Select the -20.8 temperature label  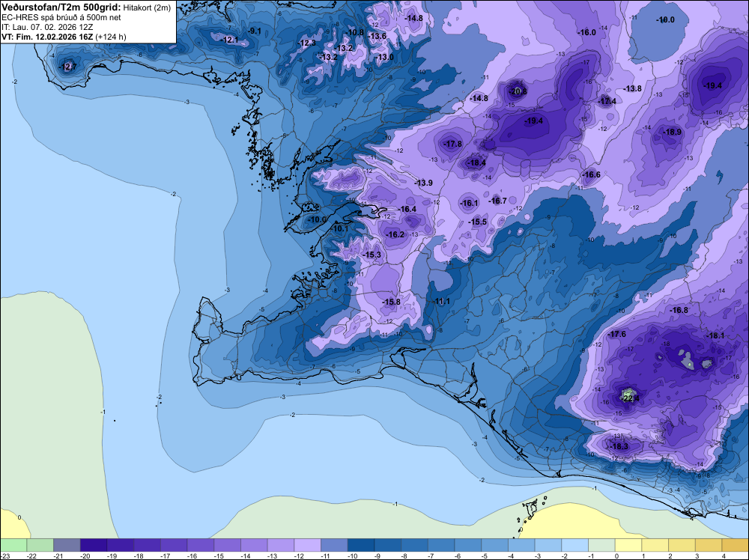point(518,91)
